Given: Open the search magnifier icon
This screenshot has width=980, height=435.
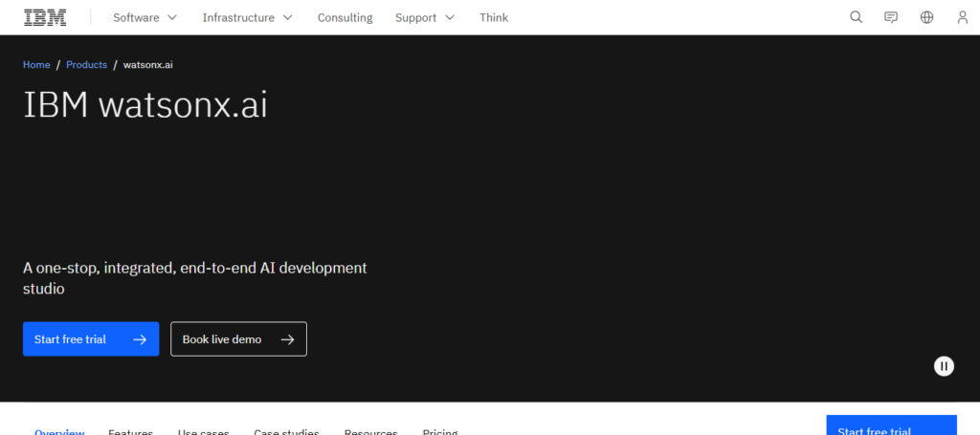Looking at the screenshot, I should [857, 17].
